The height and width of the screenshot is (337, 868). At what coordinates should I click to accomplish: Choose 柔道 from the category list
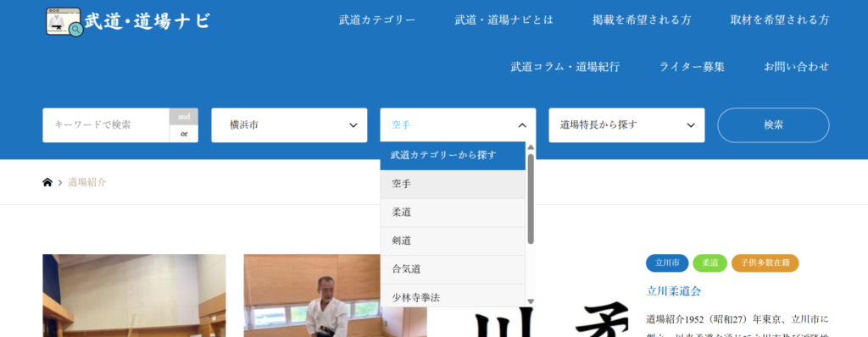(453, 213)
